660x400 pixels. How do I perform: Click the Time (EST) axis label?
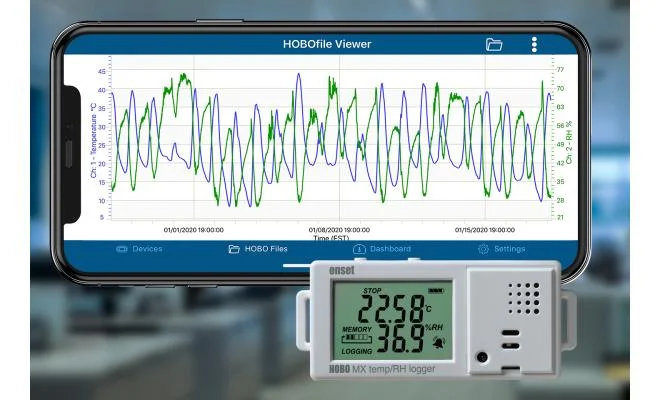(329, 238)
